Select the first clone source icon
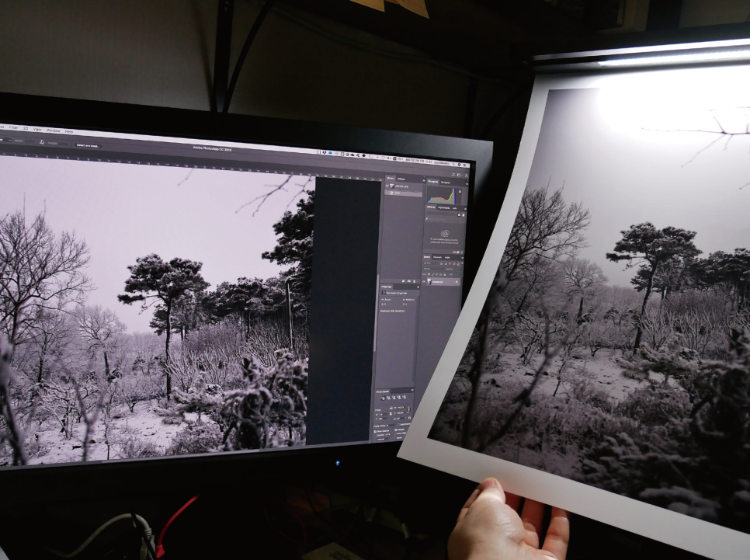This screenshot has width=750, height=560. (x=383, y=398)
